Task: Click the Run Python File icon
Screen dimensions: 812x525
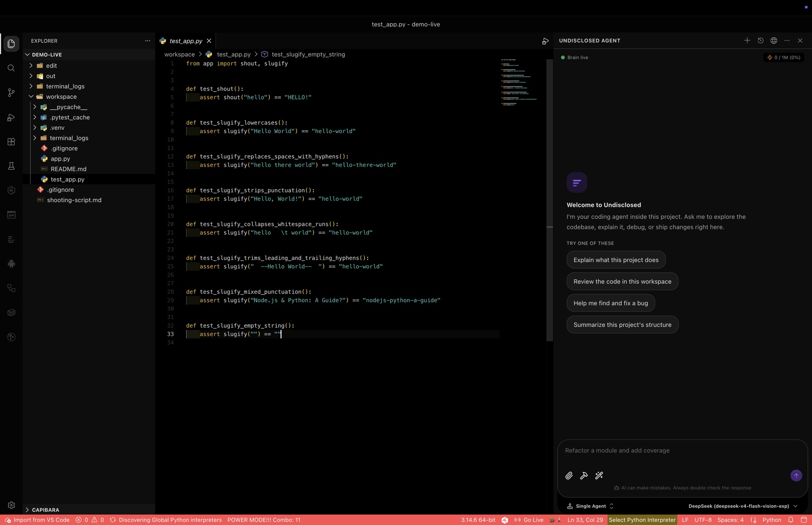Action: click(545, 41)
